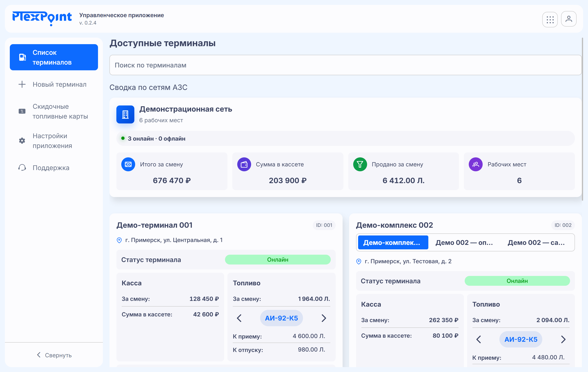Open Новый терминал menu item
This screenshot has width=588, height=372.
(x=54, y=84)
